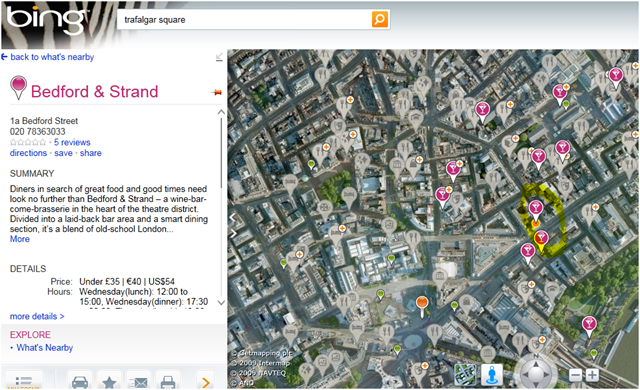Open the more details > link
This screenshot has width=640, height=390.
pos(37,316)
